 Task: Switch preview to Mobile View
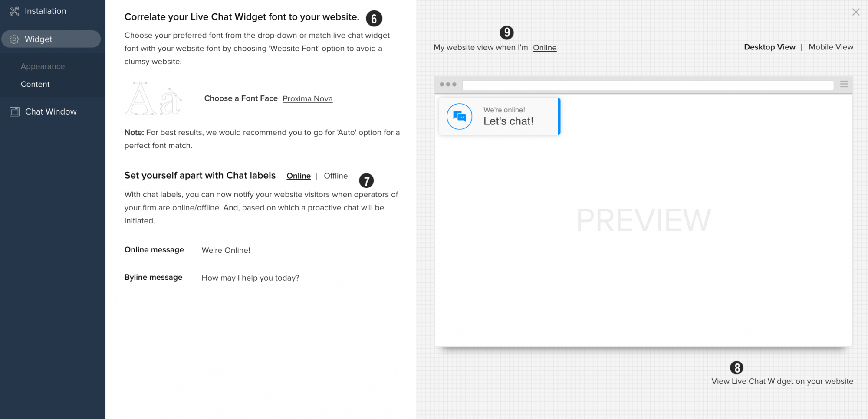831,47
